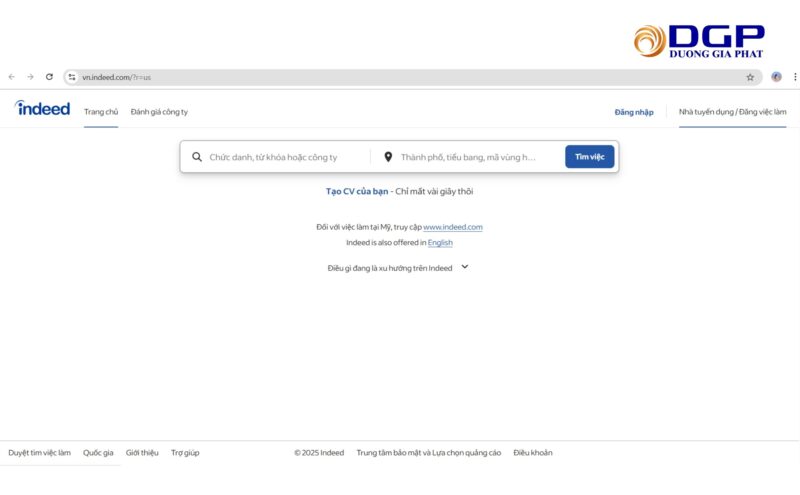The image size is (800, 495).
Task: Open the Giới thiệu footer link
Action: click(142, 453)
